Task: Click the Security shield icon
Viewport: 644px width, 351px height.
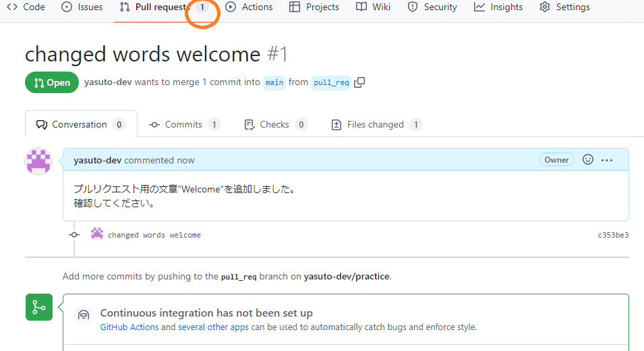Action: click(x=413, y=7)
